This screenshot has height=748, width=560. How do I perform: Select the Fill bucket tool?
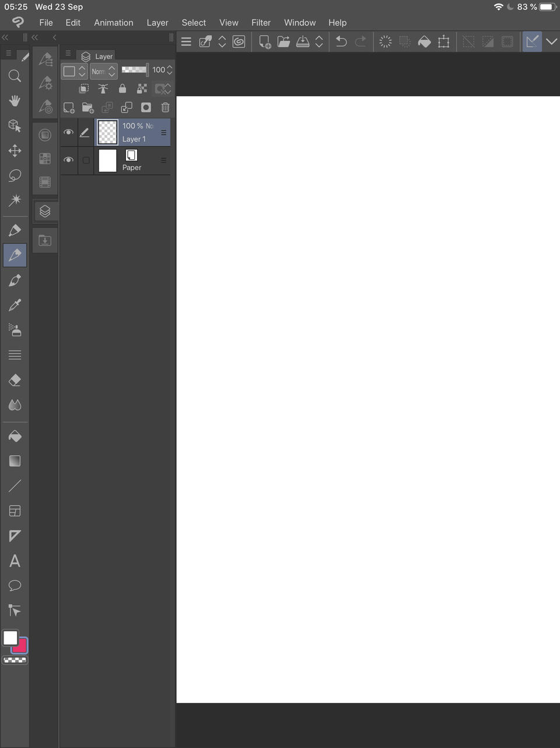coord(15,436)
